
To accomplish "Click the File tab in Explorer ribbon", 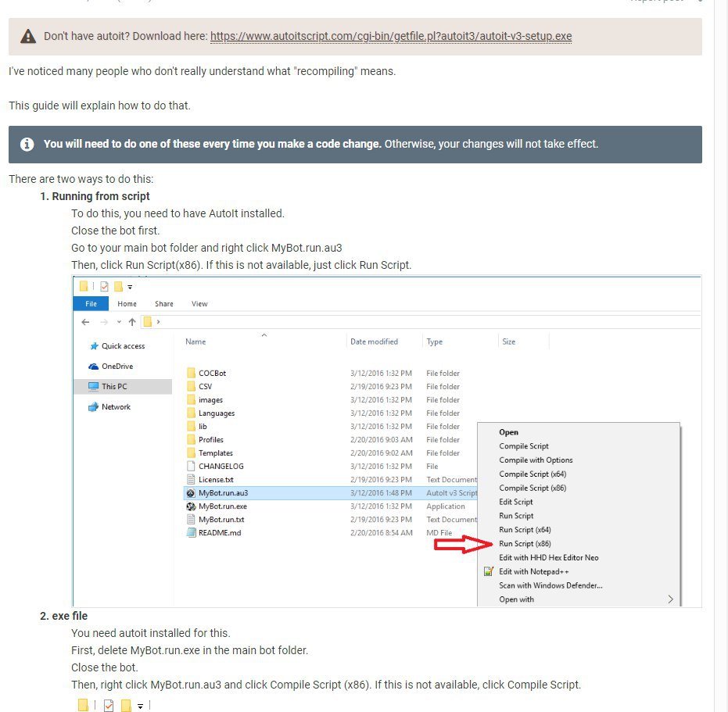I will point(91,303).
